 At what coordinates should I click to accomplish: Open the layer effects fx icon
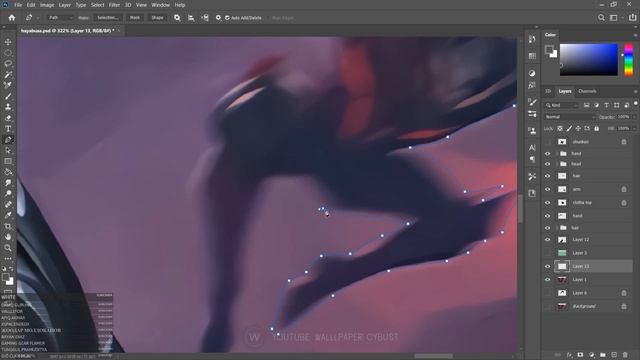pos(569,355)
